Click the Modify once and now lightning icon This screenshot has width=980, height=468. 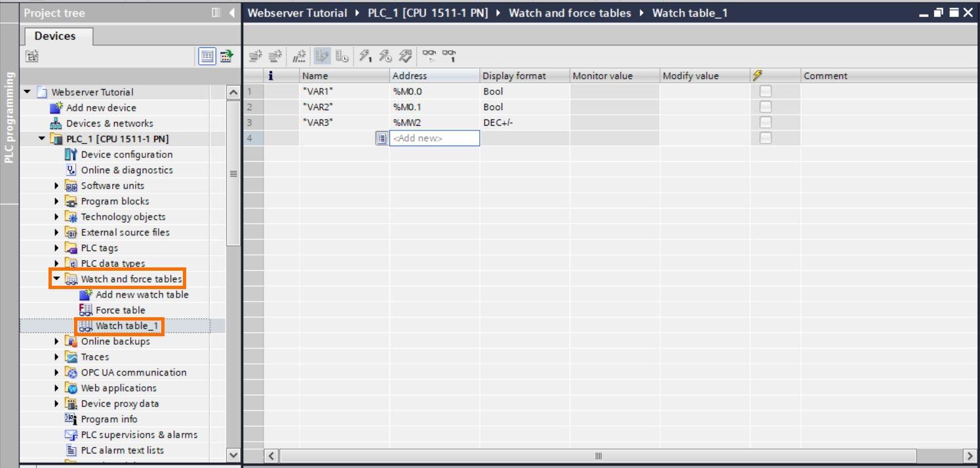pos(365,57)
